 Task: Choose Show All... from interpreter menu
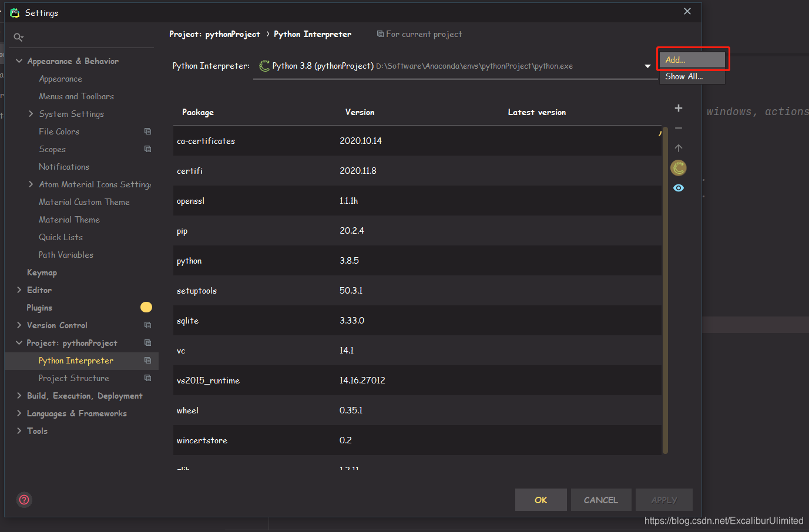tap(692, 76)
